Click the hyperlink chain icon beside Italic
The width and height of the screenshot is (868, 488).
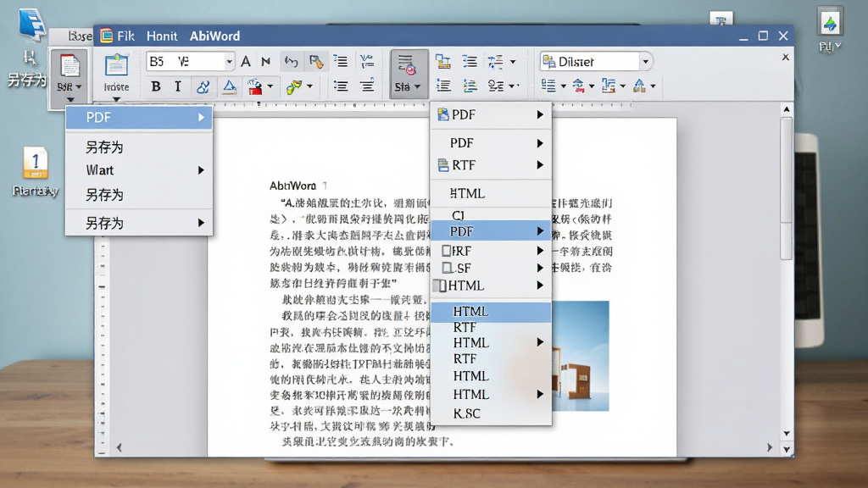tap(203, 86)
